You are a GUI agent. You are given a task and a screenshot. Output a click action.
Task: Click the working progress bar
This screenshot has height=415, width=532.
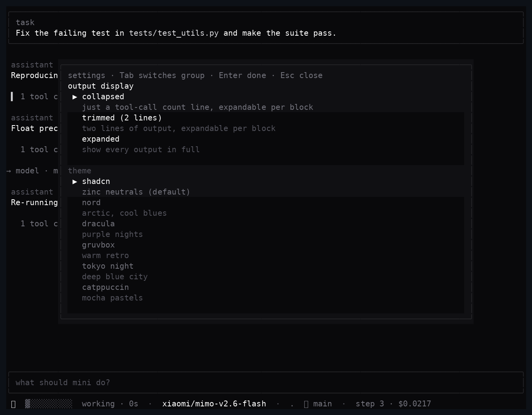[49, 404]
